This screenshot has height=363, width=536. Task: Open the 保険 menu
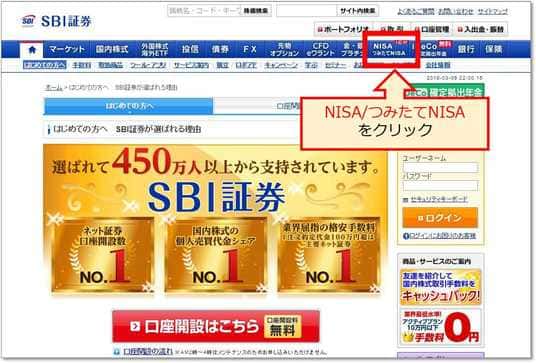pyautogui.click(x=494, y=49)
